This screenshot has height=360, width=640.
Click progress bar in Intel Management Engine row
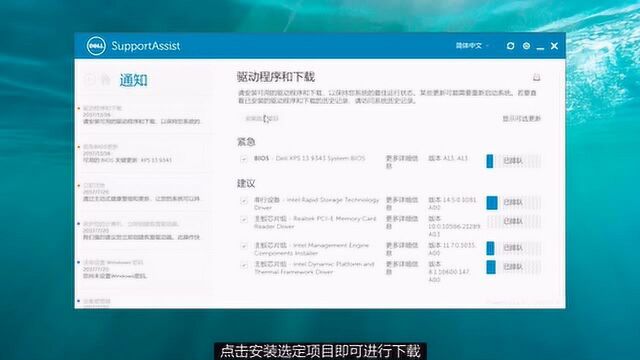(513, 248)
